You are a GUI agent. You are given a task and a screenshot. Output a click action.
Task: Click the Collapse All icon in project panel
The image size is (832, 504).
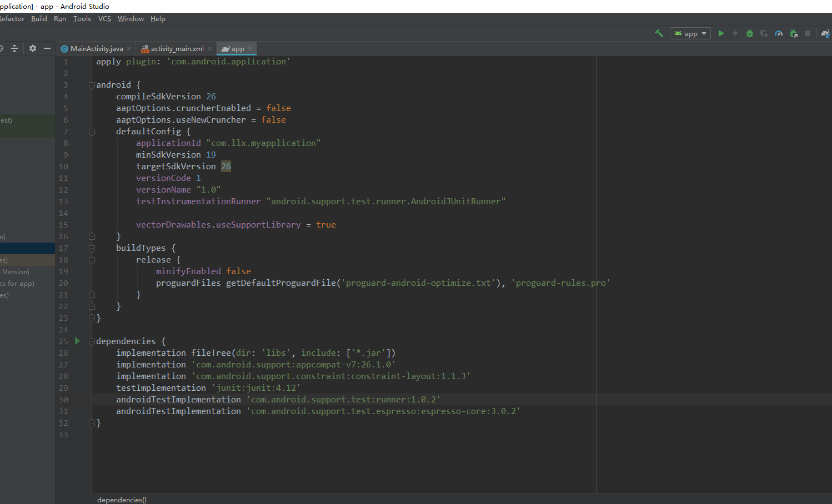click(x=14, y=48)
